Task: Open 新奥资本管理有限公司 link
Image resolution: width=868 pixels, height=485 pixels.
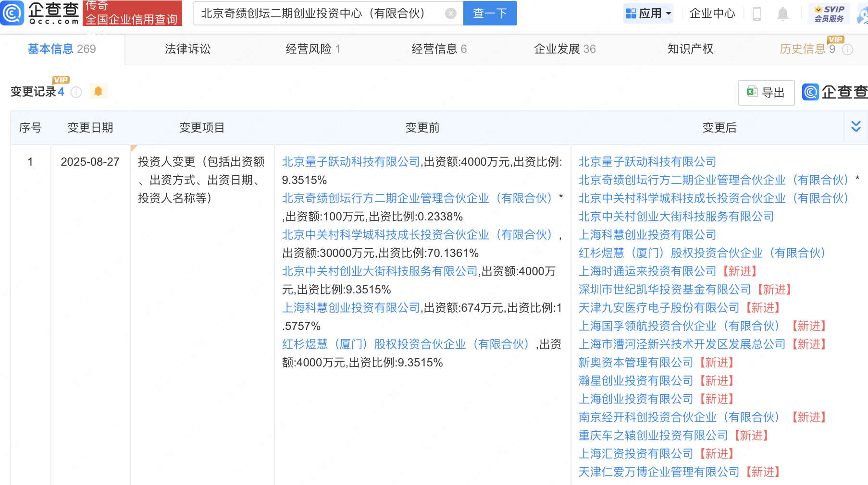Action: click(636, 363)
